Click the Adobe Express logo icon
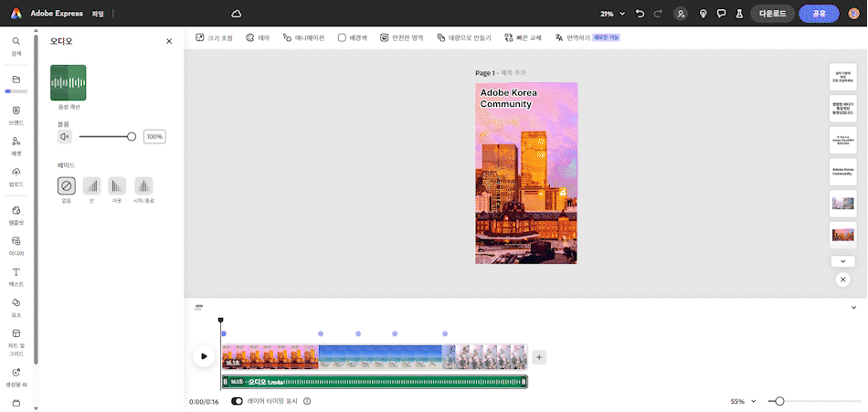This screenshot has height=412, width=868. coord(16,14)
